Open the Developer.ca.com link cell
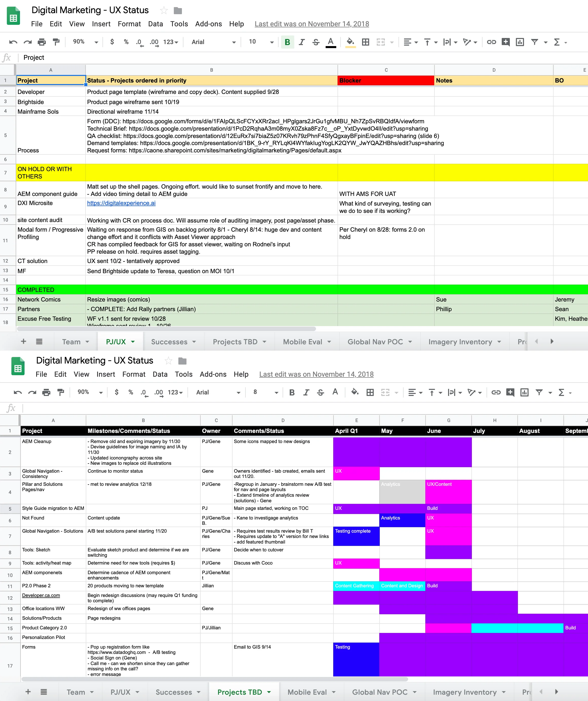 (41, 595)
